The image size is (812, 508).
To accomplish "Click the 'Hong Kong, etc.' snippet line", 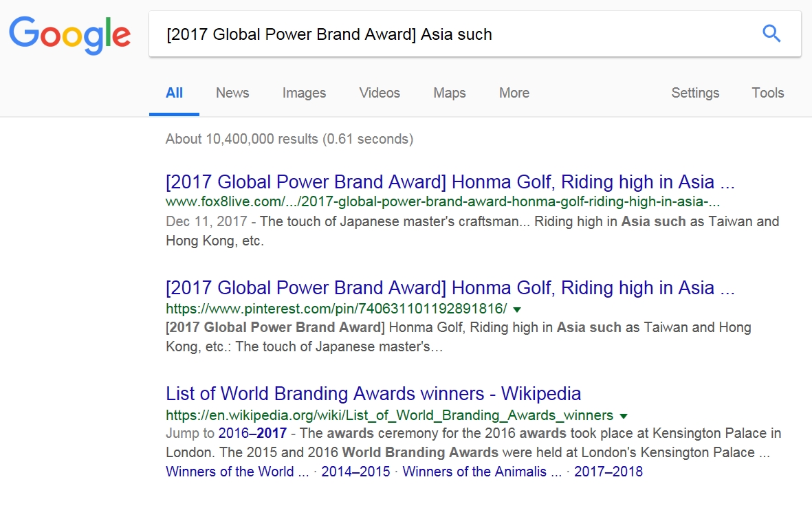I will click(x=215, y=241).
